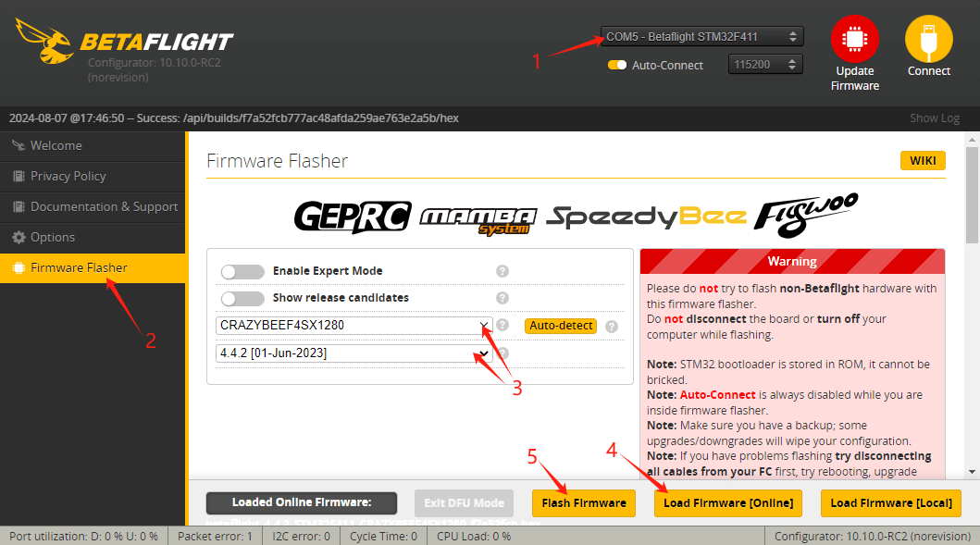Image resolution: width=980 pixels, height=545 pixels.
Task: Expand the CRAZYBEEF4SX1280 board dropdown
Action: [354, 326]
